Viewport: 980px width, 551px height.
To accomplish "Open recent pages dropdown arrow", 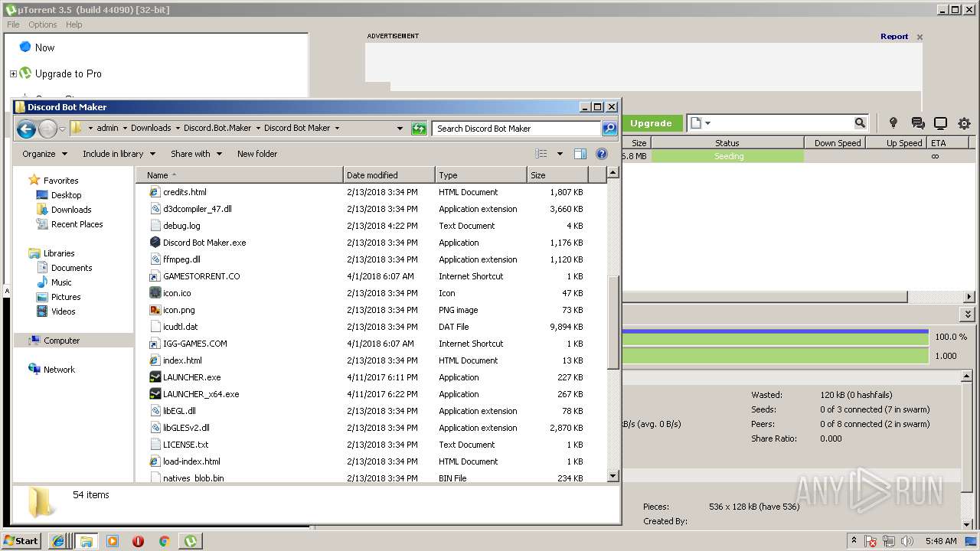I will (x=63, y=129).
